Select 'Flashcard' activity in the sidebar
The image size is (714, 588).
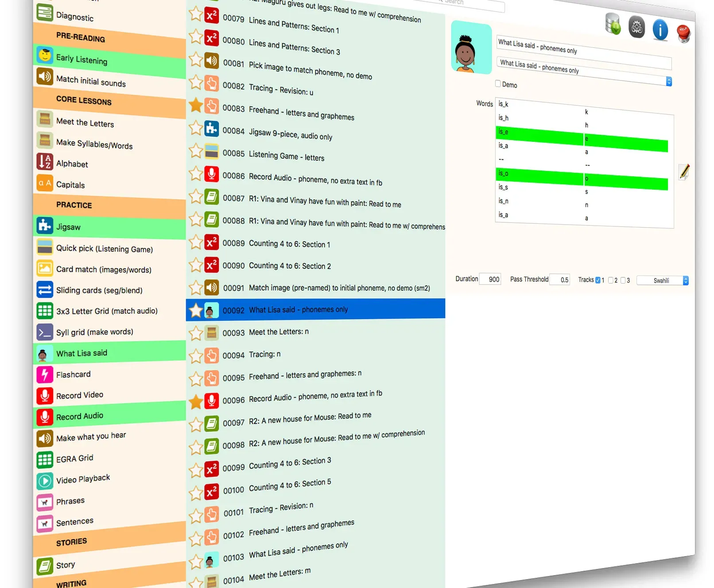tap(73, 375)
